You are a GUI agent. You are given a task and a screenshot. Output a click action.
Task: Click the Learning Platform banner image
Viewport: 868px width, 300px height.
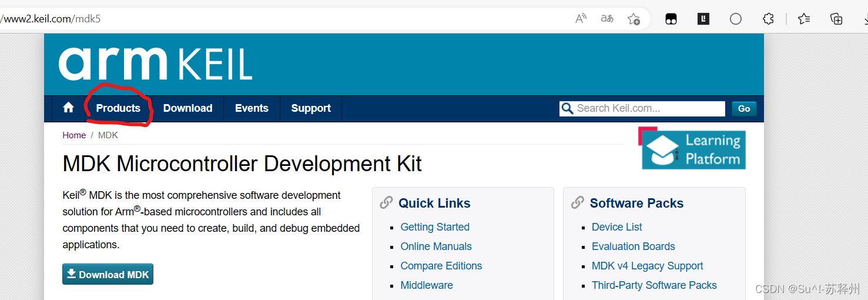tap(693, 148)
